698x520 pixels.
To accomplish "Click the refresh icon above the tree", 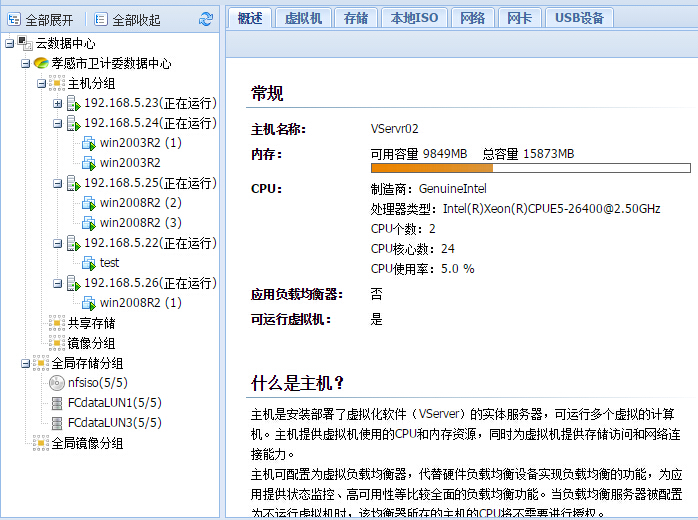I will coord(206,19).
